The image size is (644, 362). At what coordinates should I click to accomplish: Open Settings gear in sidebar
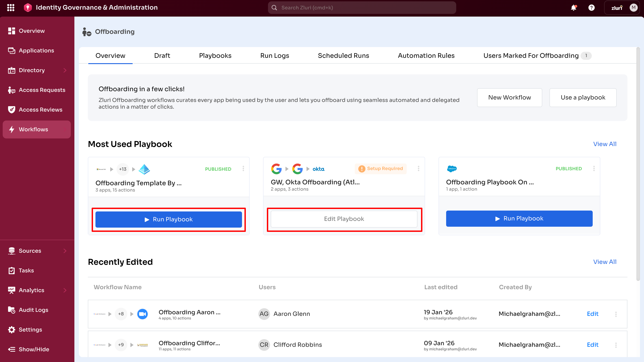tap(30, 330)
